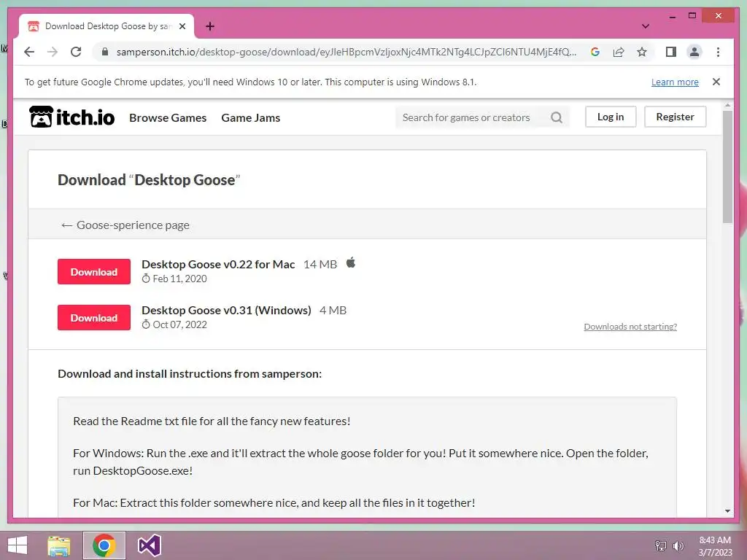This screenshot has height=560, width=747.
Task: Share this page using the share icon
Action: [x=619, y=52]
